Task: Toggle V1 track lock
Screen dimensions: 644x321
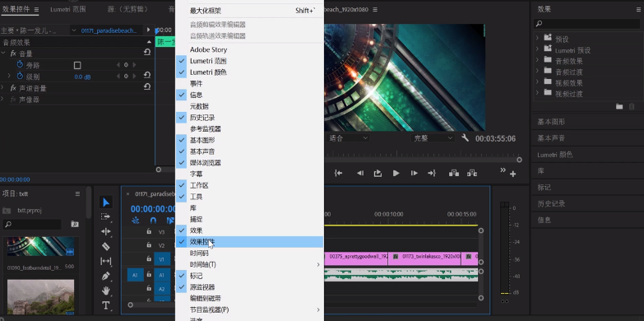Action: pyautogui.click(x=149, y=259)
